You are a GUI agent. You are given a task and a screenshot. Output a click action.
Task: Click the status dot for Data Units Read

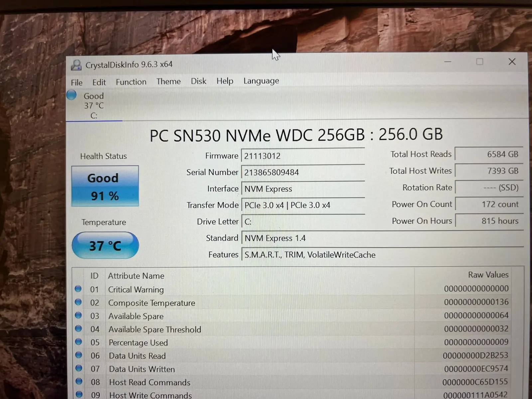(79, 355)
